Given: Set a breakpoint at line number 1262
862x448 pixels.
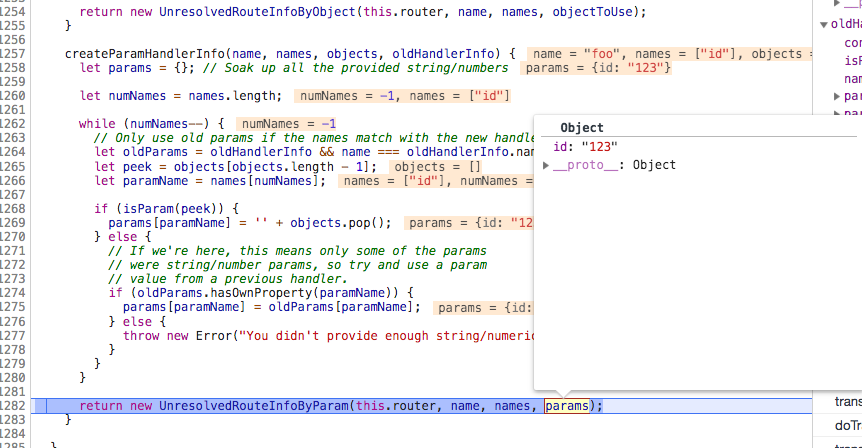Looking at the screenshot, I should [13, 124].
